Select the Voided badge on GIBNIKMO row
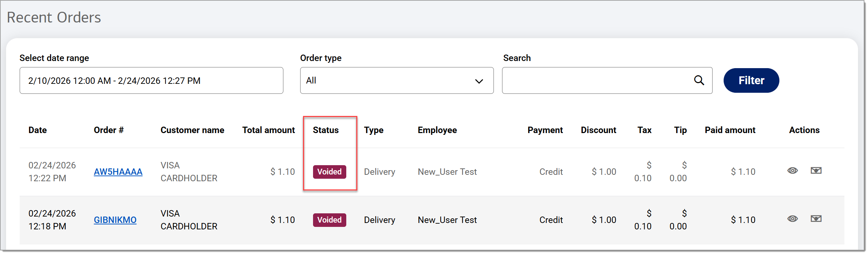The width and height of the screenshot is (868, 254). [x=329, y=220]
